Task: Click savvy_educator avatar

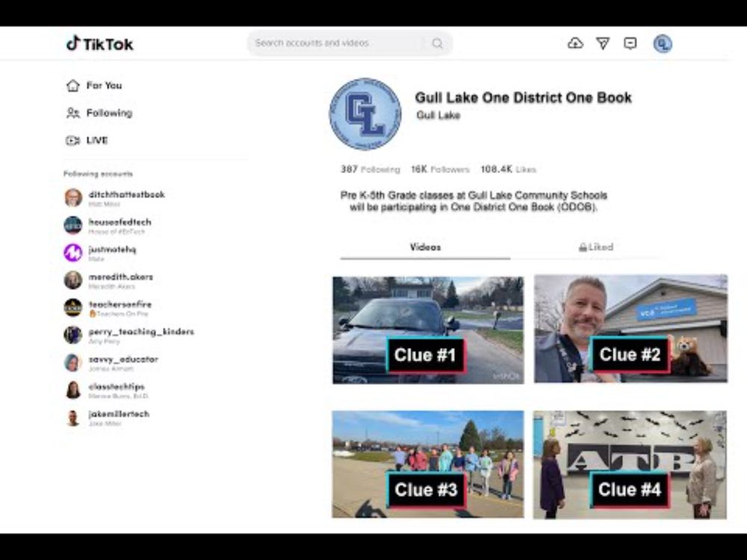Action: [73, 362]
